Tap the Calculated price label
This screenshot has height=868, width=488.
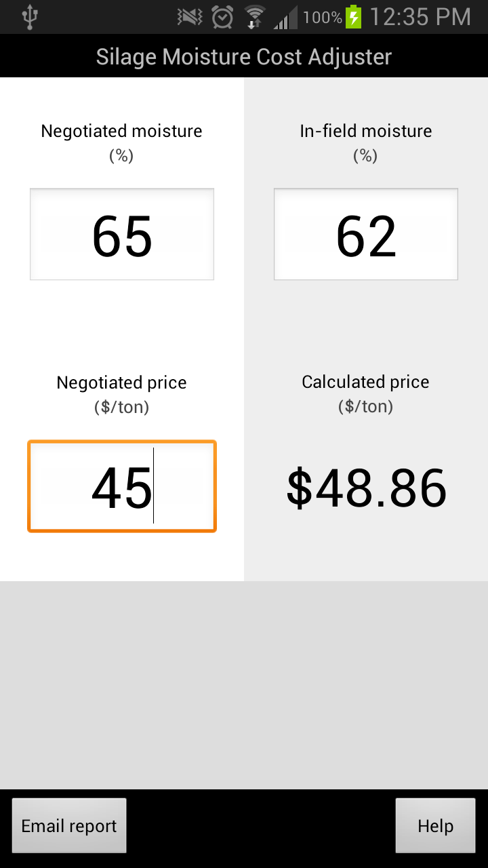[x=366, y=382]
